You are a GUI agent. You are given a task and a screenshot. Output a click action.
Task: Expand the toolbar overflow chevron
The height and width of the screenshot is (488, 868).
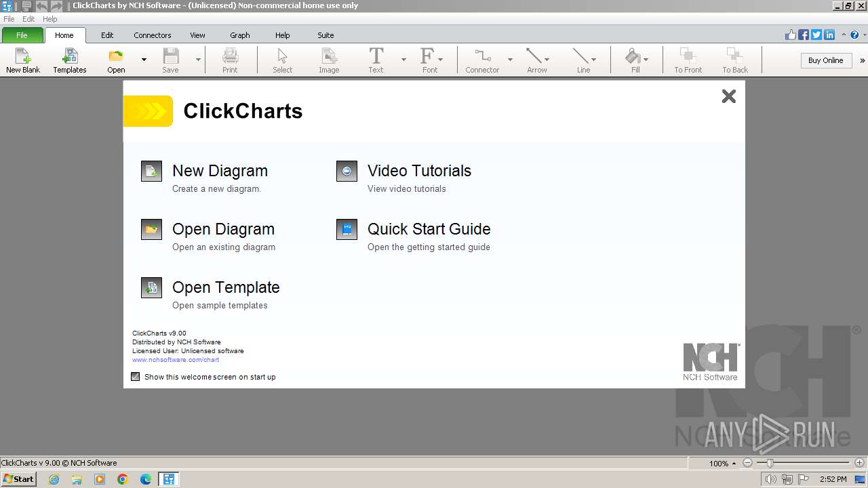[863, 60]
